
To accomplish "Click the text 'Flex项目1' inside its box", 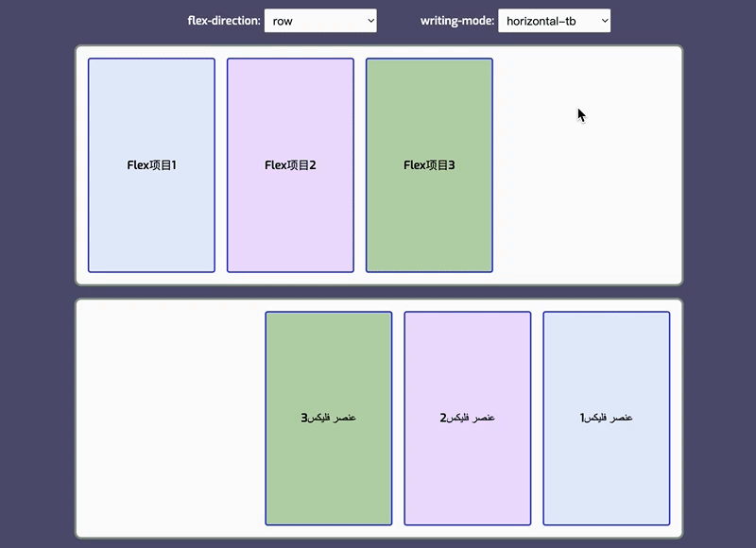I will 151,165.
